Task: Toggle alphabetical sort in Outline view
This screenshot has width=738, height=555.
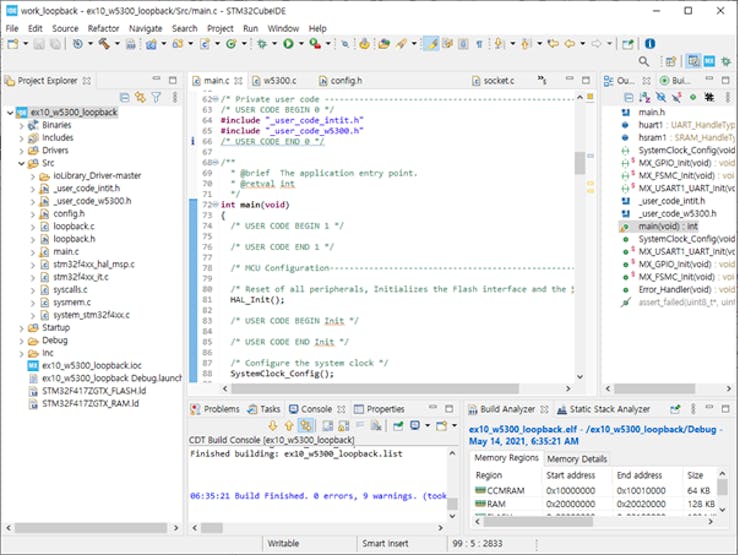Action: point(645,97)
